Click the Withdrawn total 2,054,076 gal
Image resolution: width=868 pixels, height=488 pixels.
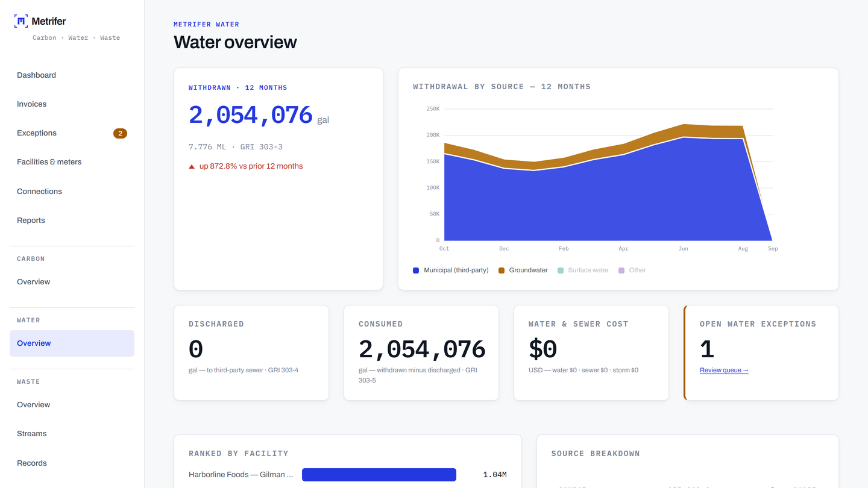(259, 115)
